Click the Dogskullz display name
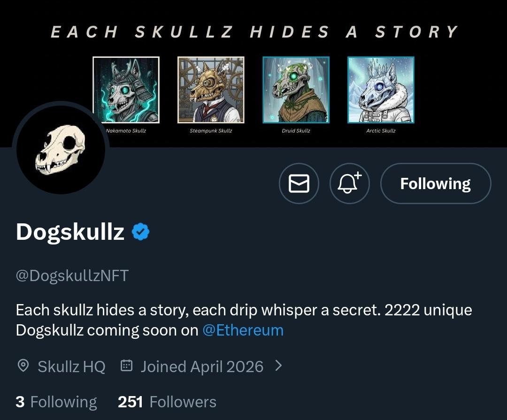This screenshot has width=507, height=420. 70,232
